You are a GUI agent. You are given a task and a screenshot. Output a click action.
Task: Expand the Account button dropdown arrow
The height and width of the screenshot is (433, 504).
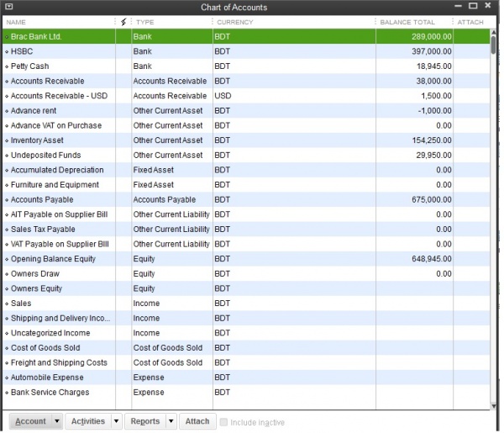(57, 421)
